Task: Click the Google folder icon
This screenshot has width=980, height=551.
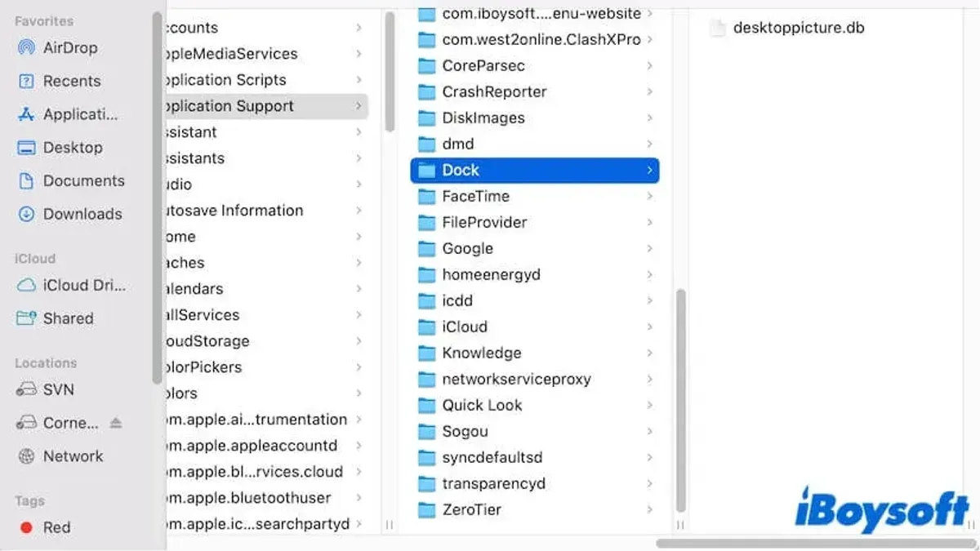Action: (x=426, y=248)
